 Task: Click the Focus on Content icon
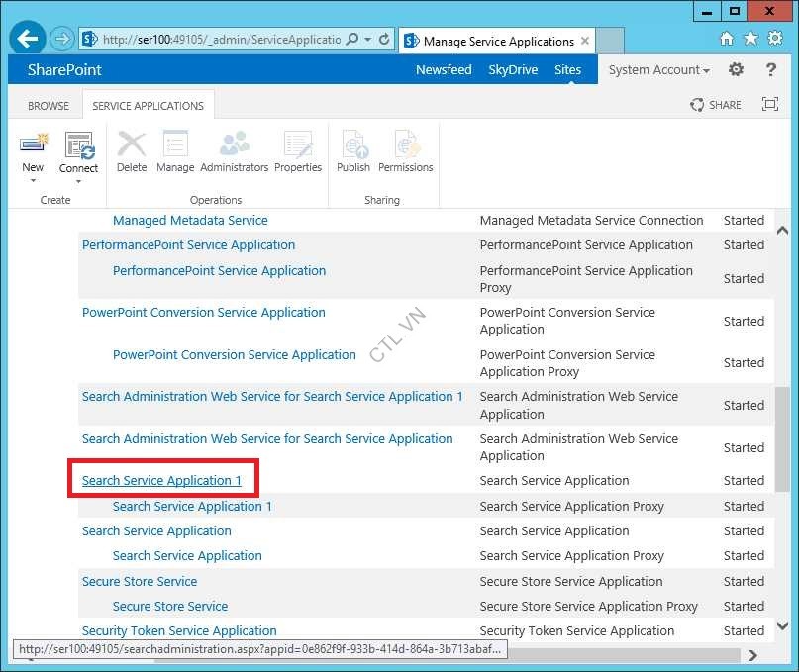point(770,104)
